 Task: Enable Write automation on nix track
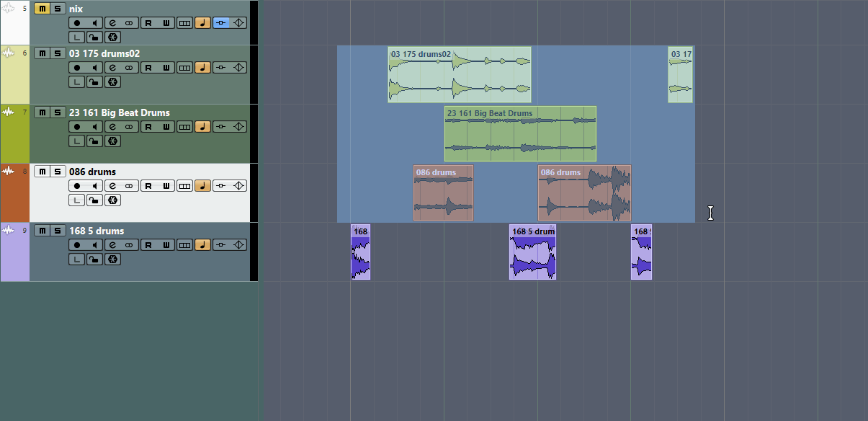(166, 23)
